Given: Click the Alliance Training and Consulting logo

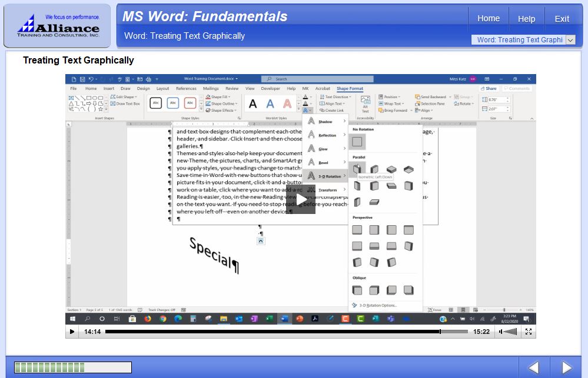Looking at the screenshot, I should (57, 26).
